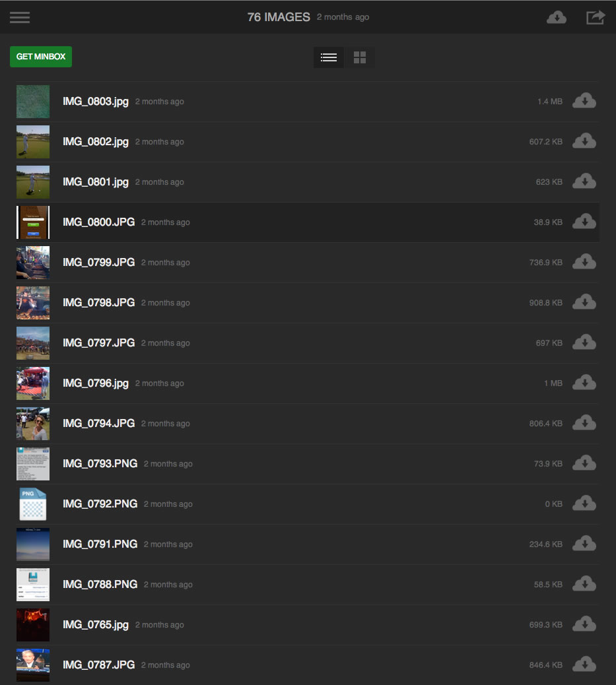
Task: Download IMG_0792.PNG with its cloud icon
Action: (584, 504)
